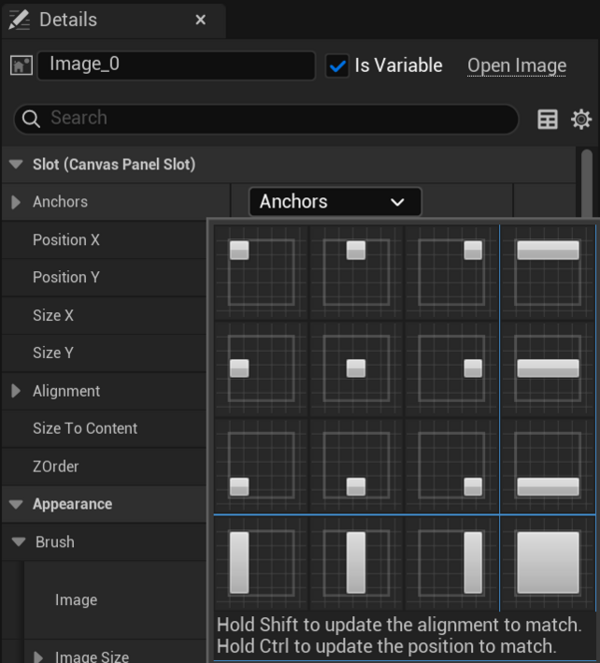Select the Position X property label
Screen dimensions: 600x663
click(x=66, y=240)
